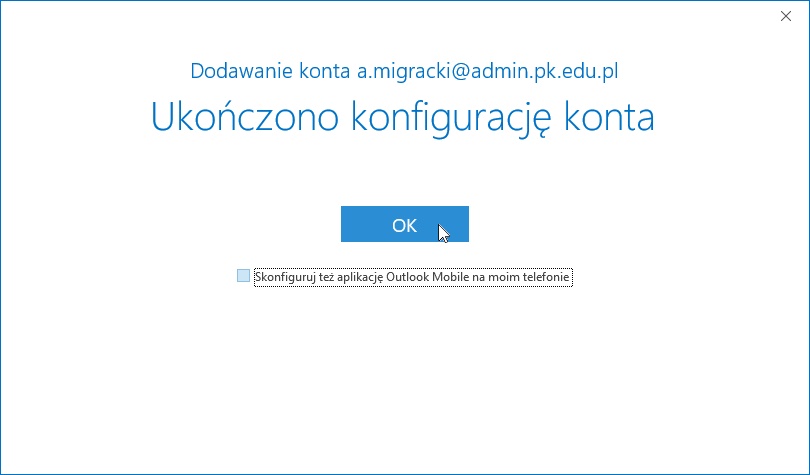This screenshot has width=810, height=475.
Task: Close the account setup dialog
Action: pos(786,15)
